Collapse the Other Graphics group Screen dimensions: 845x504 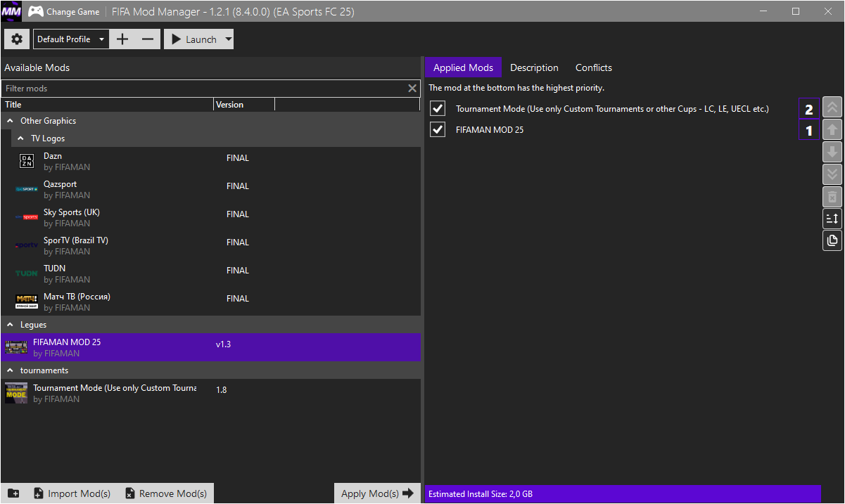(11, 121)
